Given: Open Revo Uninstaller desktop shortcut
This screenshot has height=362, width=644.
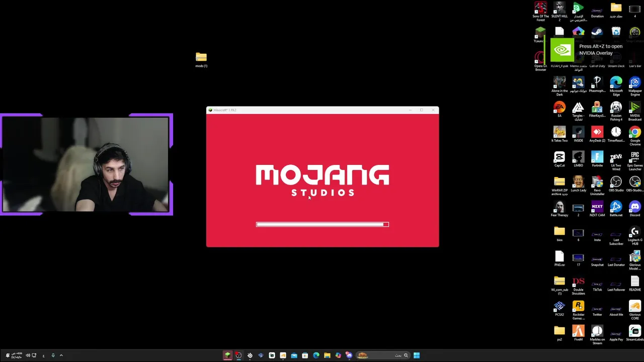Looking at the screenshot, I should point(597,186).
